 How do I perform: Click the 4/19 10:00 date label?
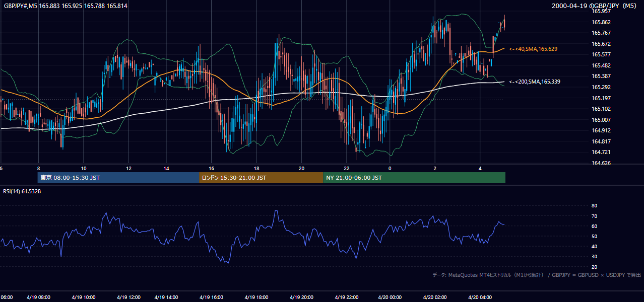84,297
